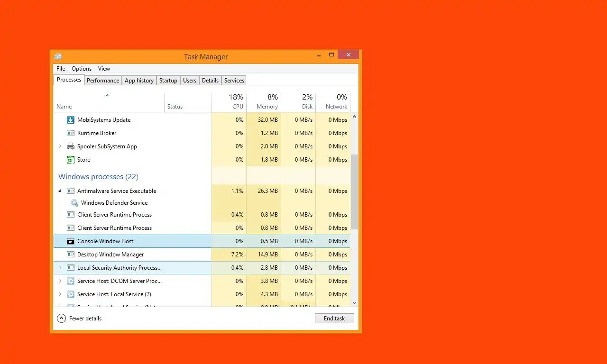
Task: Select the Desktop Window Manager name
Action: 110,255
